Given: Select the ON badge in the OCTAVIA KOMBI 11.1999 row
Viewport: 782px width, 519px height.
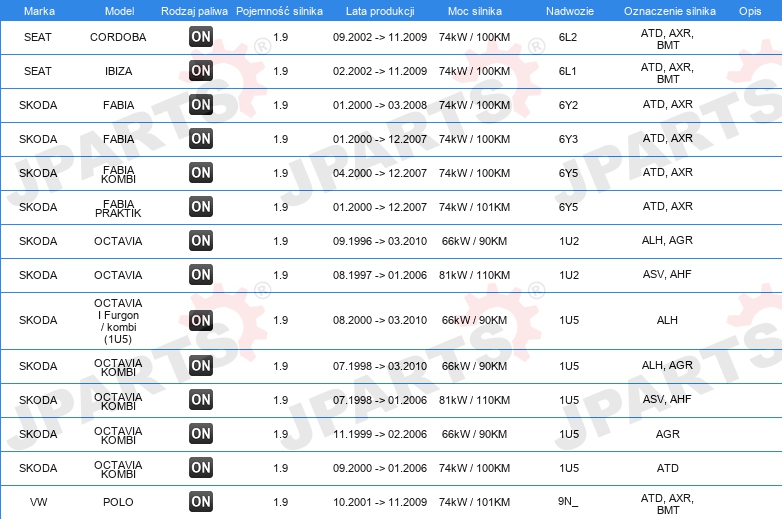Looking at the screenshot, I should tap(201, 434).
